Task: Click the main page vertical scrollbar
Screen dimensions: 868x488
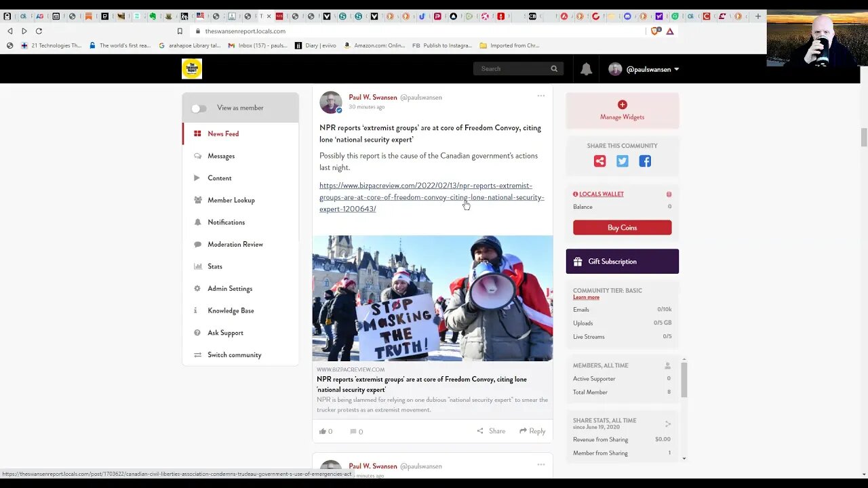Action: (x=863, y=137)
